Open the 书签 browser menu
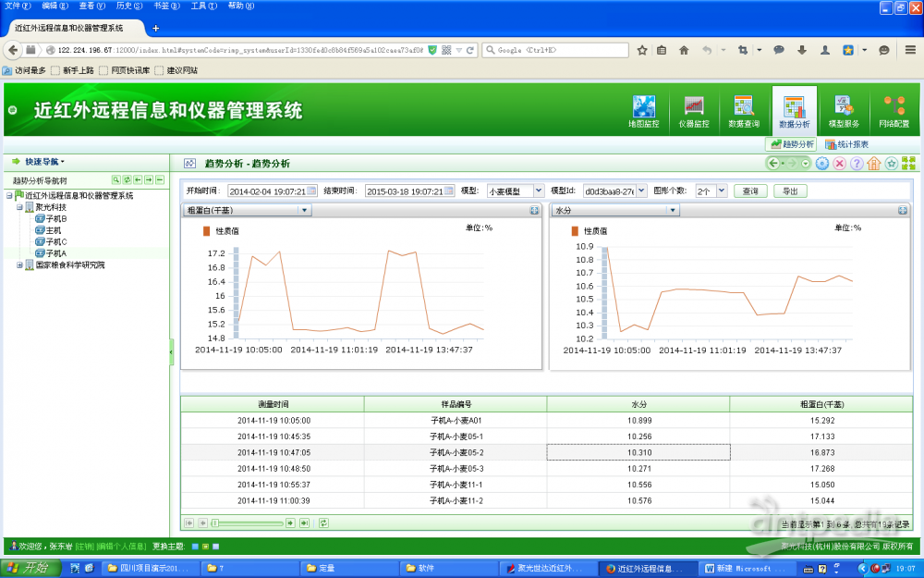Screen dimensions: 924x578 (x=160, y=6)
